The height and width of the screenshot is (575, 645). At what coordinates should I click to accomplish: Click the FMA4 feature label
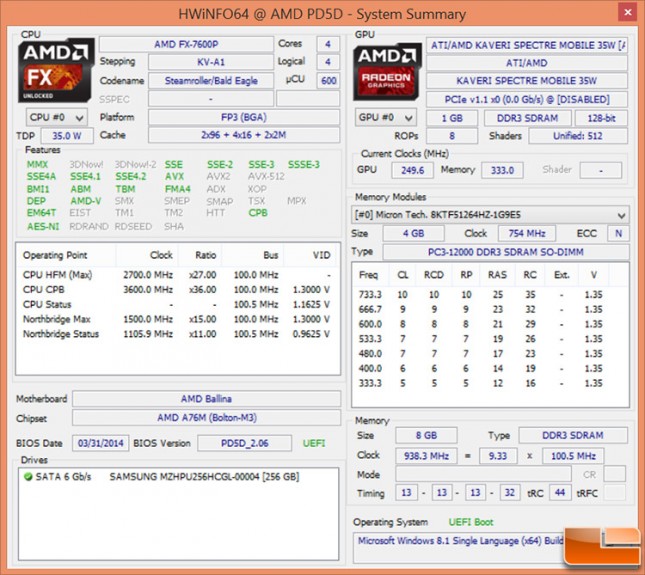click(178, 189)
